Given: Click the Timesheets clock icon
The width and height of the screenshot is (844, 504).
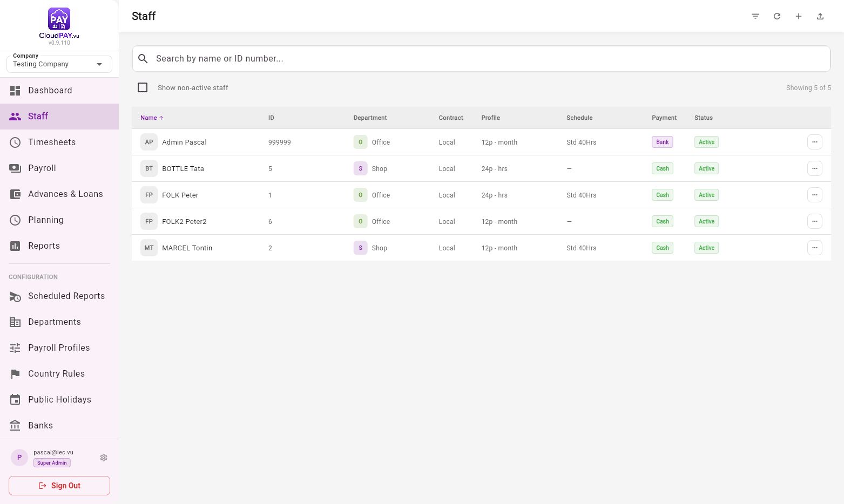Looking at the screenshot, I should click(x=15, y=142).
